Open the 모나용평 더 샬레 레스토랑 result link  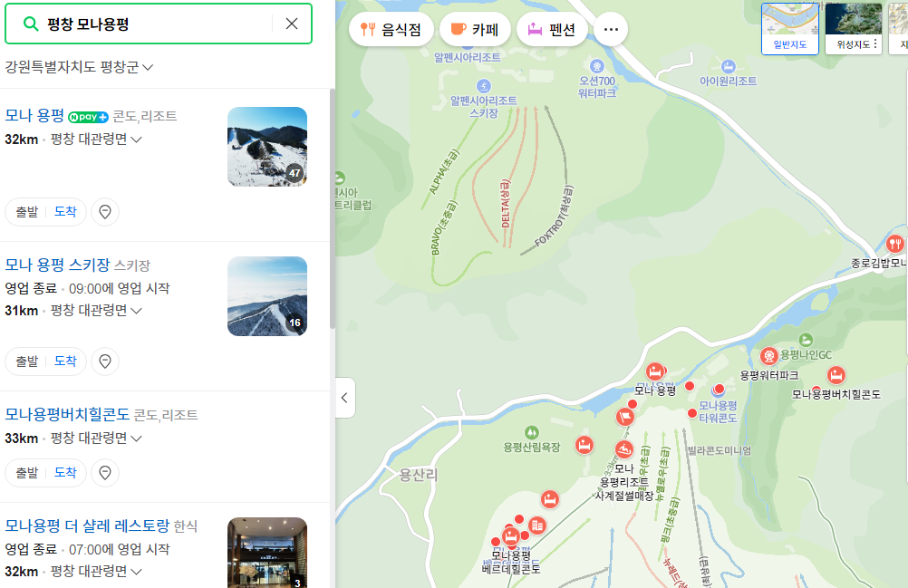tap(87, 525)
